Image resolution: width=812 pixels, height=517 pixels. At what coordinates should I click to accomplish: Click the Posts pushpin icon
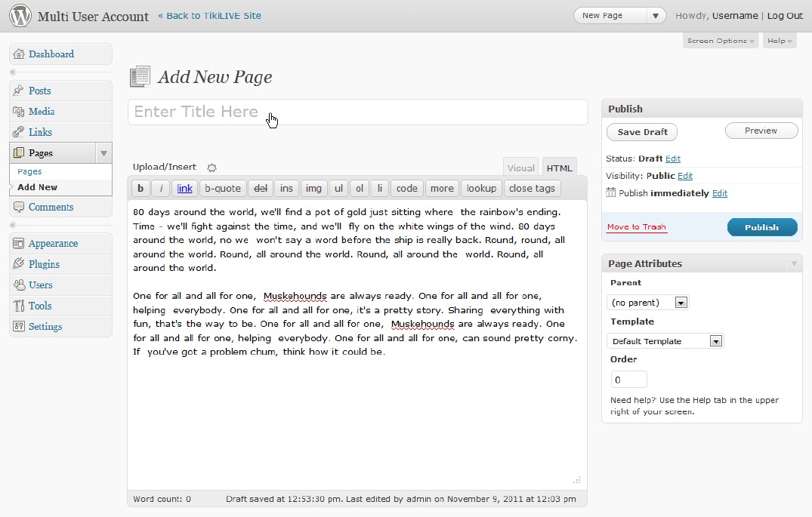19,91
